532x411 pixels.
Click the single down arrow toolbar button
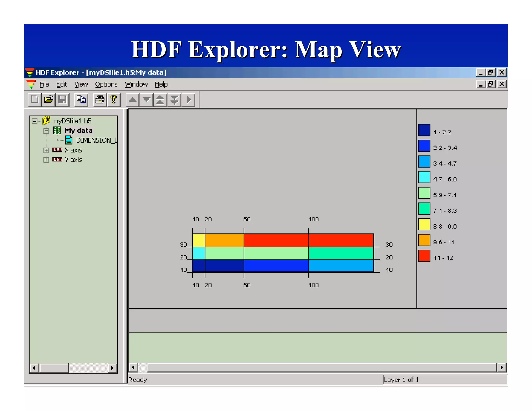coord(147,100)
